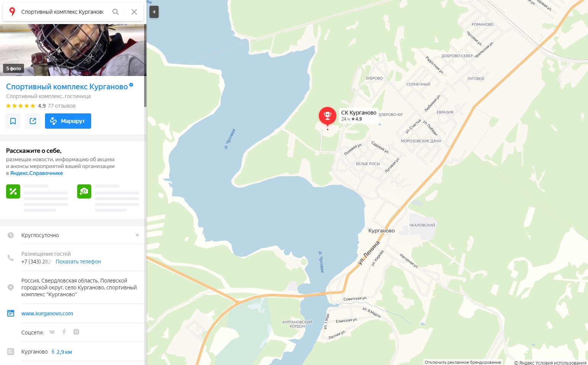Open the Facebook social icon
This screenshot has width=588, height=365.
(64, 332)
